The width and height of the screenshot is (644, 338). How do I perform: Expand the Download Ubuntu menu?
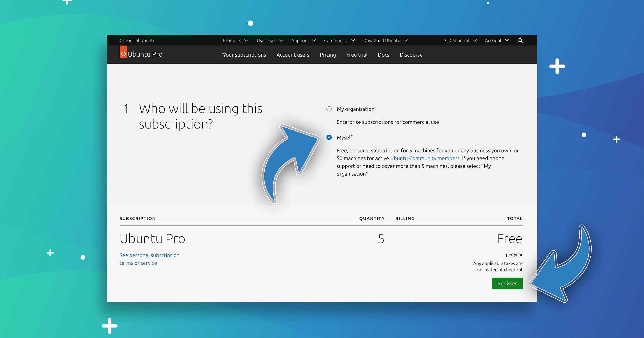[x=385, y=41]
